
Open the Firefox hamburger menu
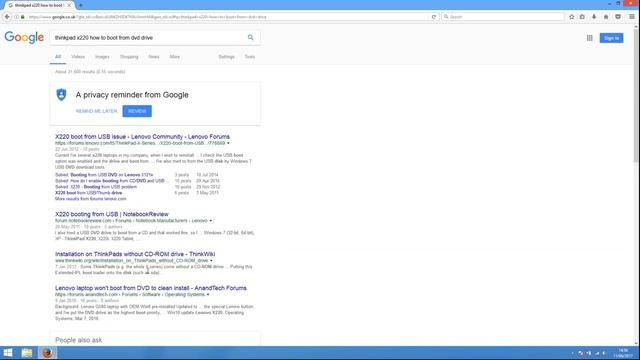pyautogui.click(x=632, y=17)
